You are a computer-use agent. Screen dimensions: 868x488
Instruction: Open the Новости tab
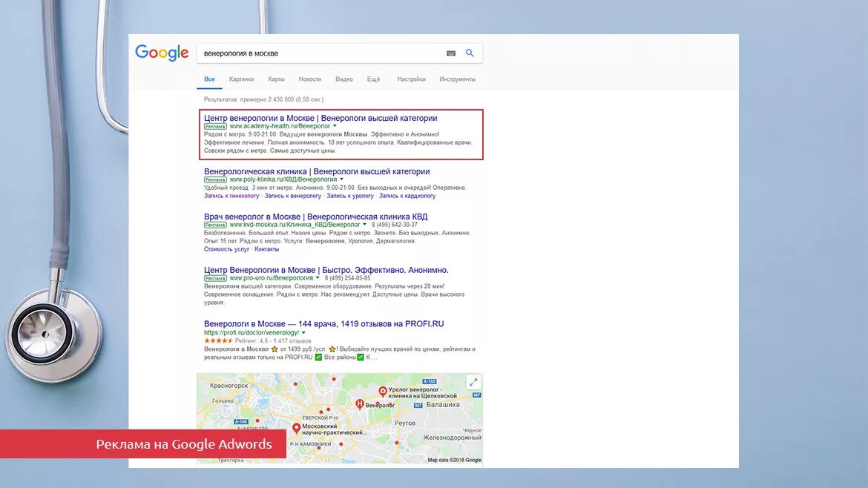310,79
